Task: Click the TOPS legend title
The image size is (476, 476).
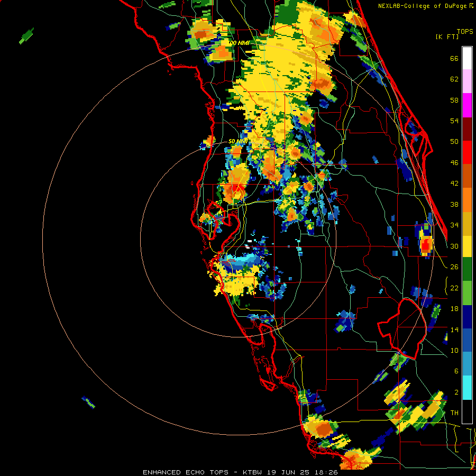Action: click(x=465, y=32)
